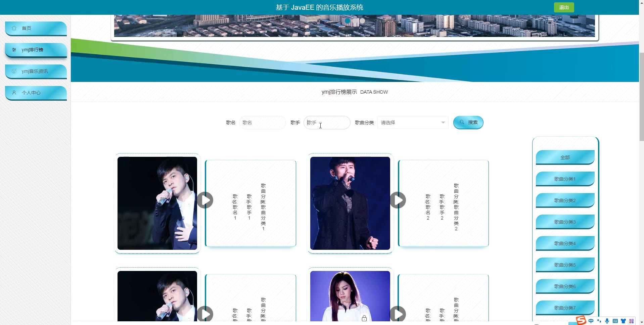The height and width of the screenshot is (325, 644).
Task: Click the play icon on the bottom-left card
Action: tap(205, 314)
